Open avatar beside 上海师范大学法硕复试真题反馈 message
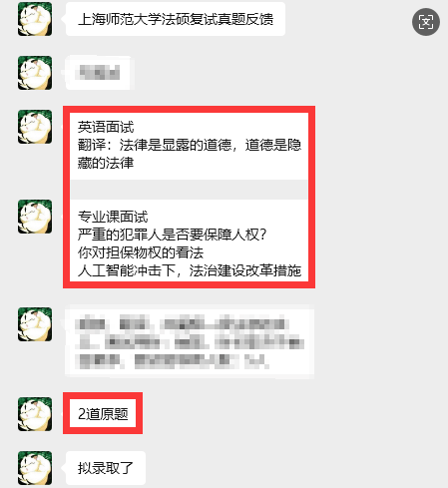Viewport: 448px width, 488px height. point(35,19)
